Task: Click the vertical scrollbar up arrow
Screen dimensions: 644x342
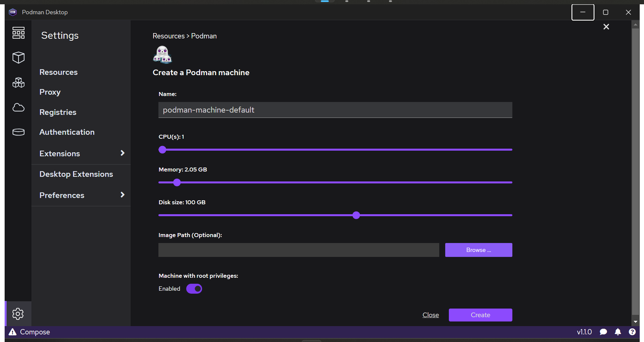Action: pyautogui.click(x=635, y=25)
